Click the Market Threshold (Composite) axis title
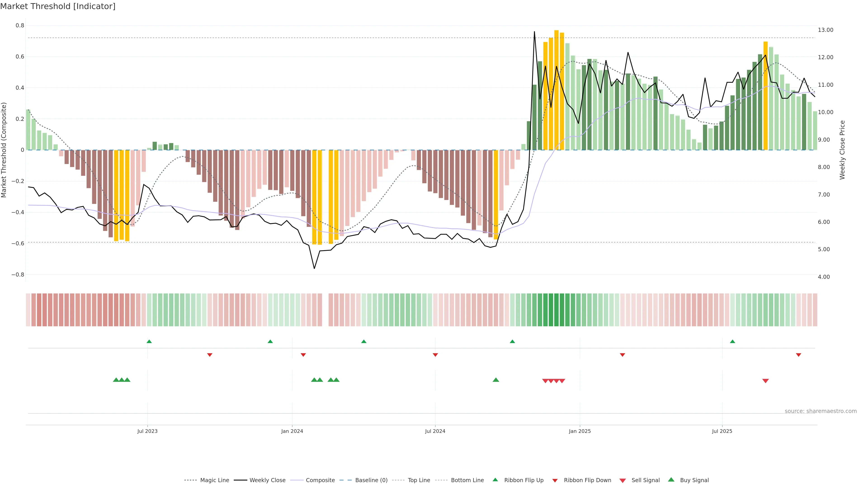 tap(4, 150)
